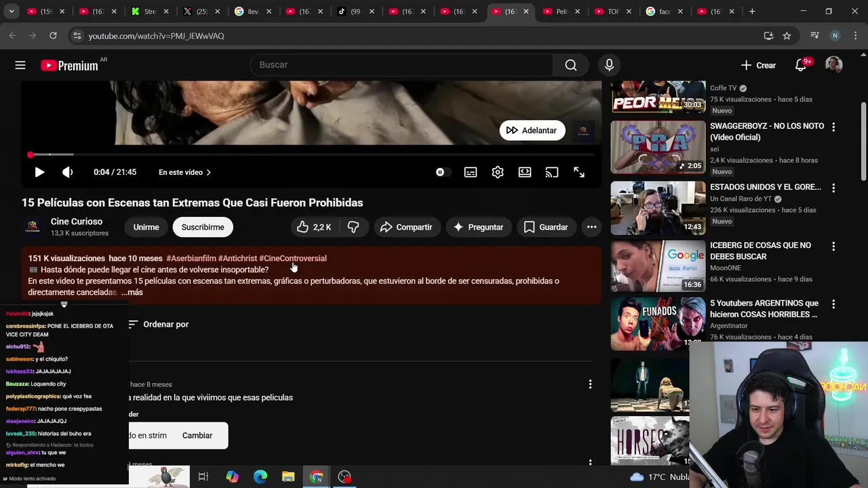
Task: Switch to the 'Peli' YouTube tab
Action: coord(561,12)
